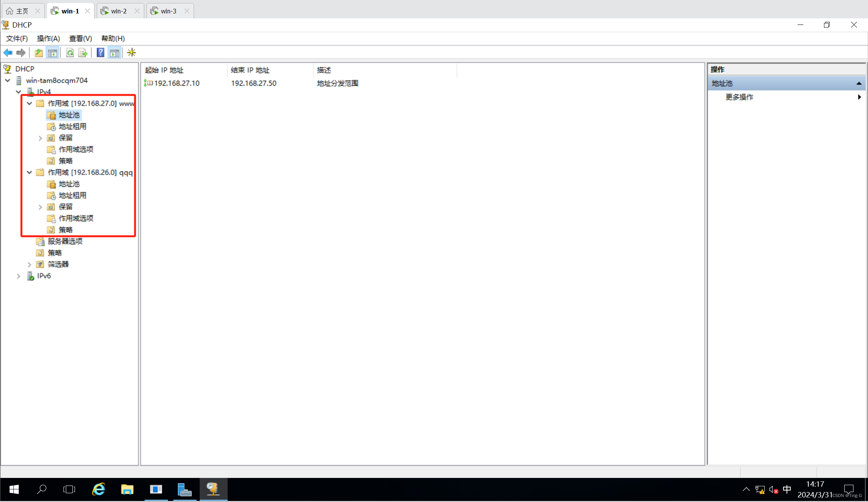Select 地址租用 under 192.168.26.0 scope

[x=72, y=195]
